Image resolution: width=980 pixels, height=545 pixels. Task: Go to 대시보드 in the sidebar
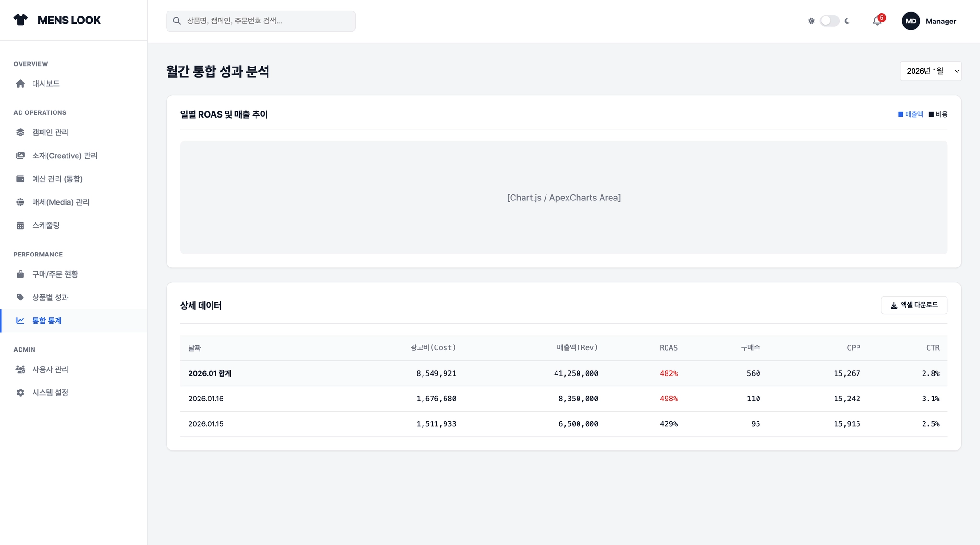tap(46, 84)
